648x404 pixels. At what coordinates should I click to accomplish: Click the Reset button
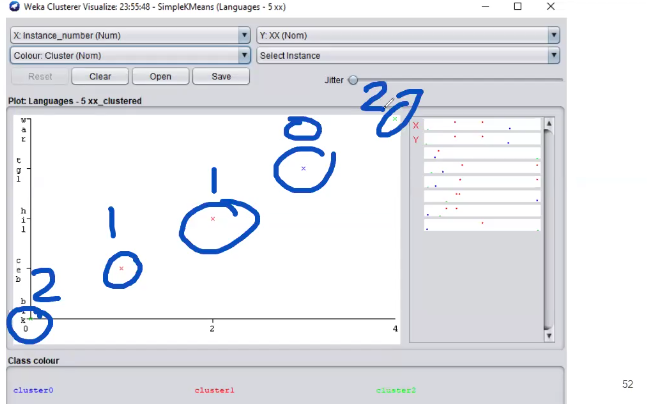pos(40,76)
